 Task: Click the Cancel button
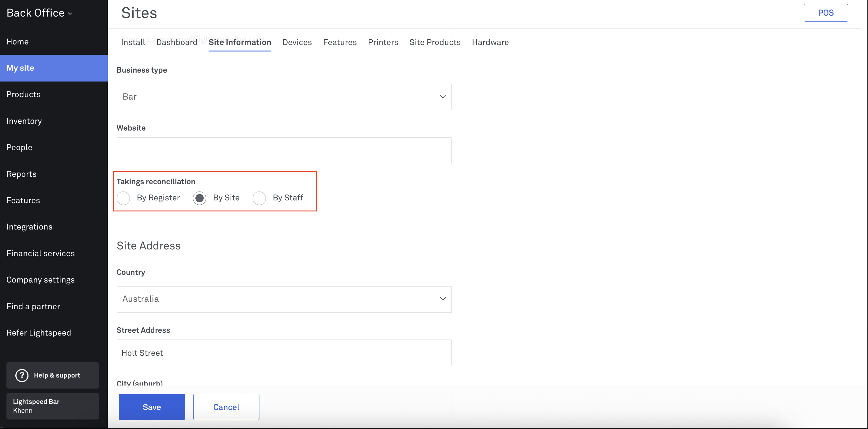point(226,407)
